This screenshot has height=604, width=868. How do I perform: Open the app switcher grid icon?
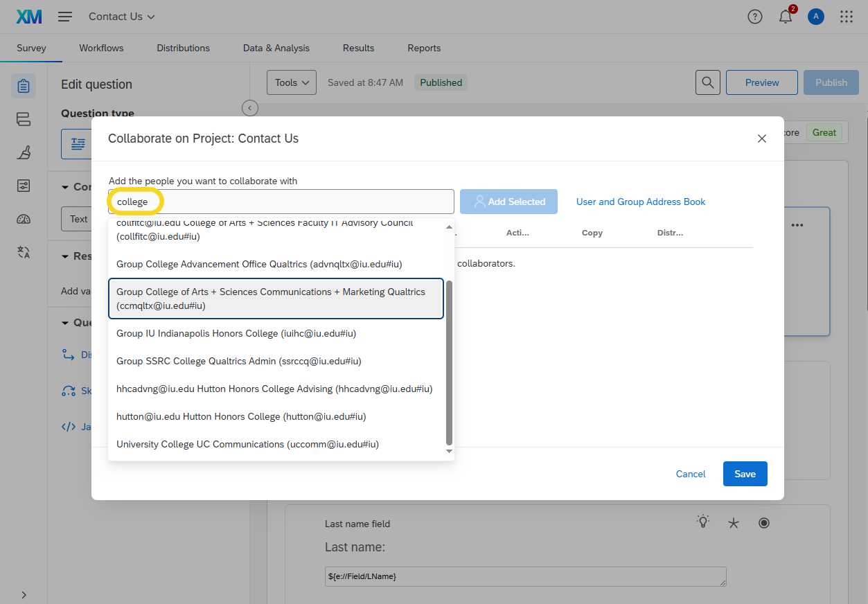point(846,17)
